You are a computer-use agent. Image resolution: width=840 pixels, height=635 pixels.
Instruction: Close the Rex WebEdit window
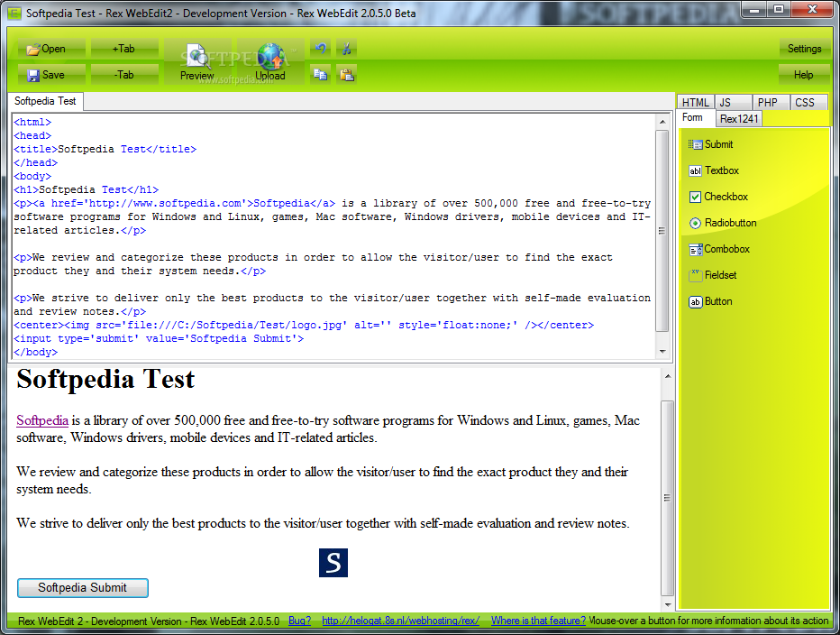click(x=812, y=9)
